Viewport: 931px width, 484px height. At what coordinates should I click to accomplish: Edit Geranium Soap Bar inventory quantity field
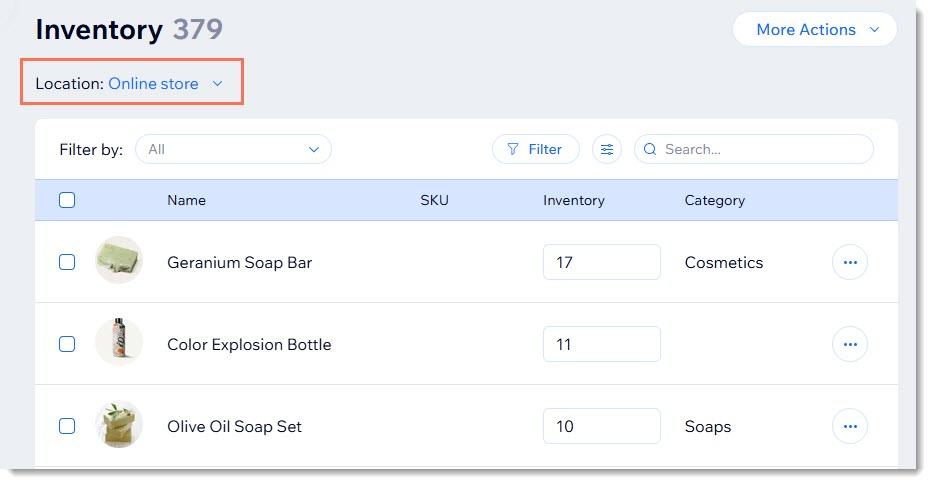[601, 262]
